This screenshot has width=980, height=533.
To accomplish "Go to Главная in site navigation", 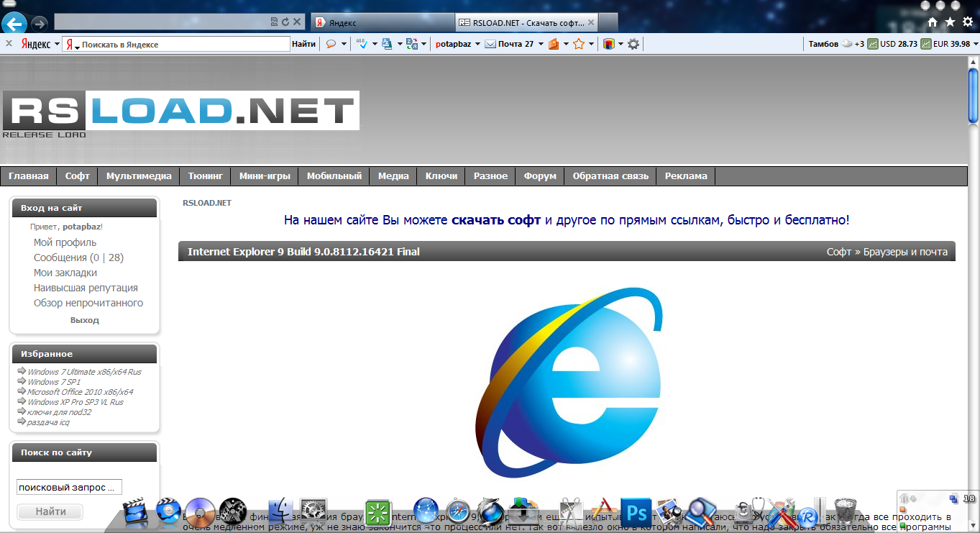I will coord(29,176).
